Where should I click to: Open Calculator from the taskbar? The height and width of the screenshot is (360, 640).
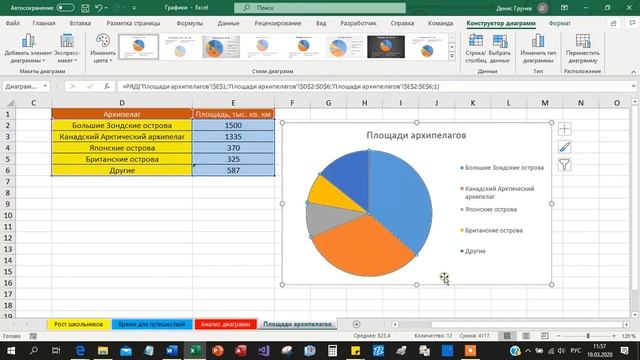click(x=332, y=351)
